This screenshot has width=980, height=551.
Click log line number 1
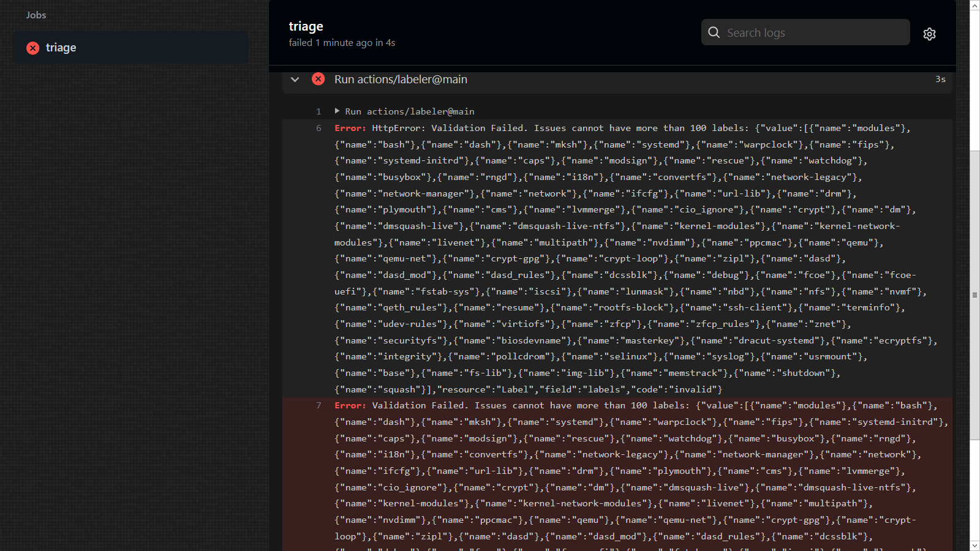(x=318, y=111)
